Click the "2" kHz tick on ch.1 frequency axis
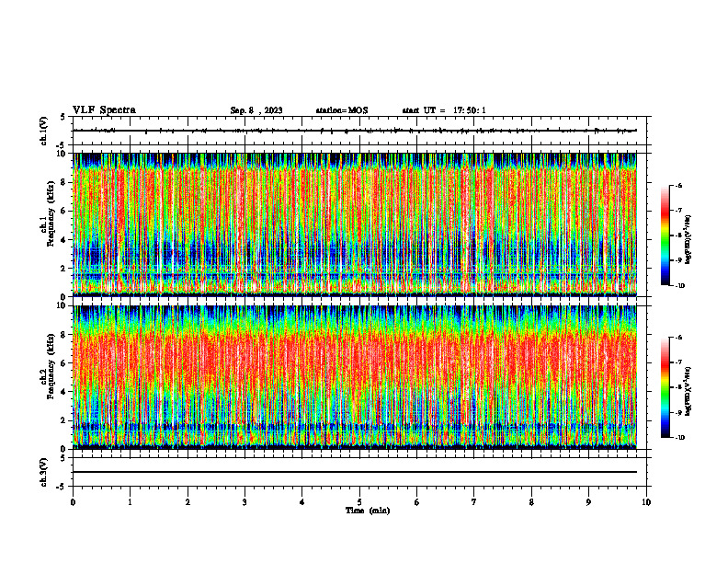 click(x=63, y=268)
